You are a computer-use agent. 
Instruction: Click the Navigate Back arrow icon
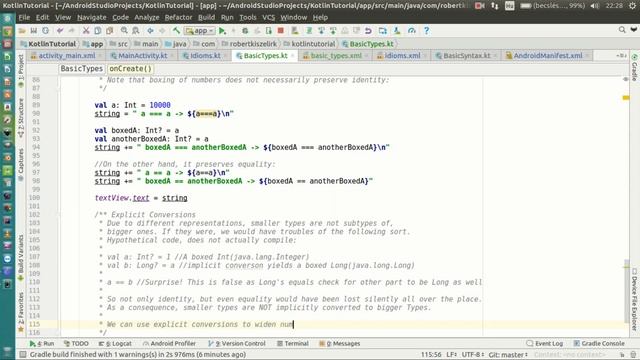[150, 31]
